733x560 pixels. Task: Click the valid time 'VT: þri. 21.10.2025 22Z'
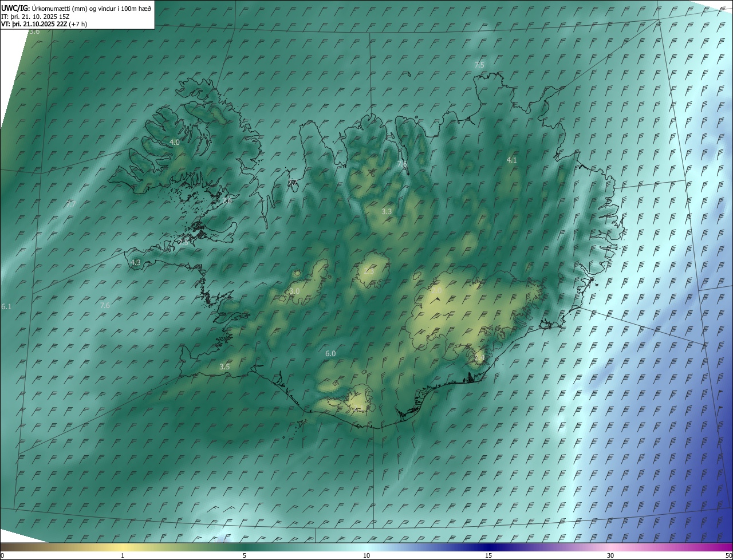[x=34, y=24]
